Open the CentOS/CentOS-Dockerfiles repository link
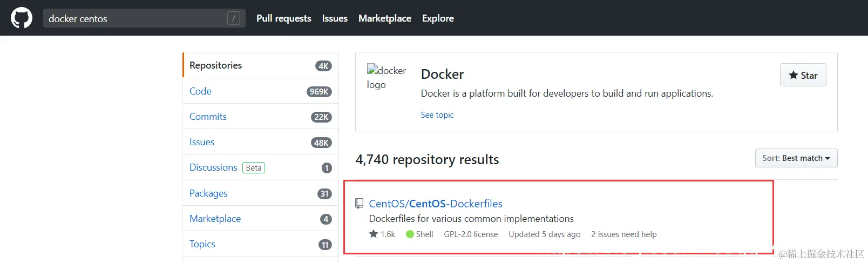Viewport: 868px width, 263px height. 435,204
